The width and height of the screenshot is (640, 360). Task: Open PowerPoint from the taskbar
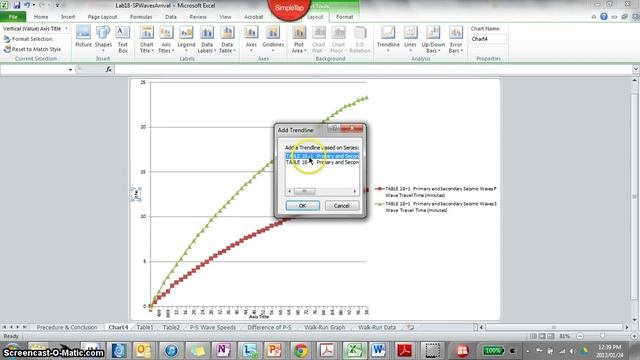pyautogui.click(x=274, y=350)
